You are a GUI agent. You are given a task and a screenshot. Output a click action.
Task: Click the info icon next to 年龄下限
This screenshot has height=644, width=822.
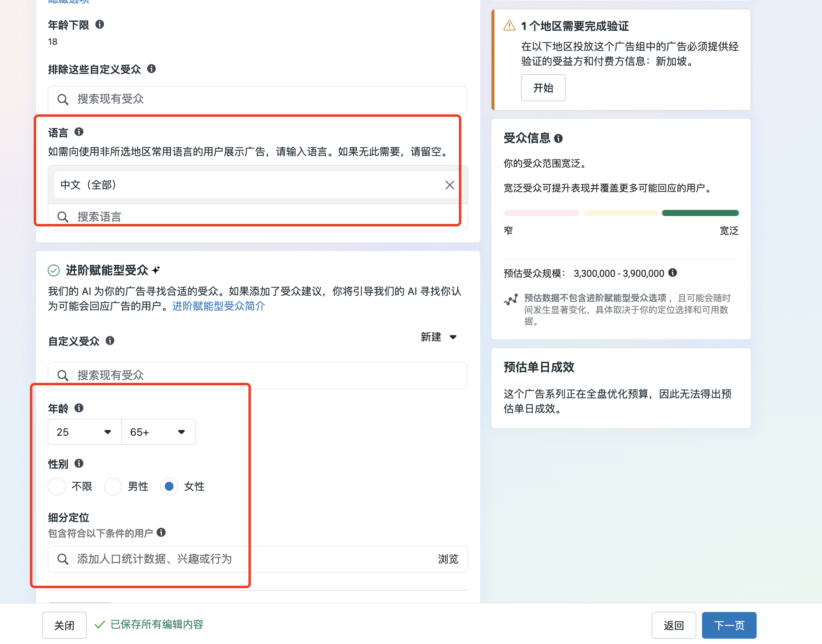click(x=100, y=25)
